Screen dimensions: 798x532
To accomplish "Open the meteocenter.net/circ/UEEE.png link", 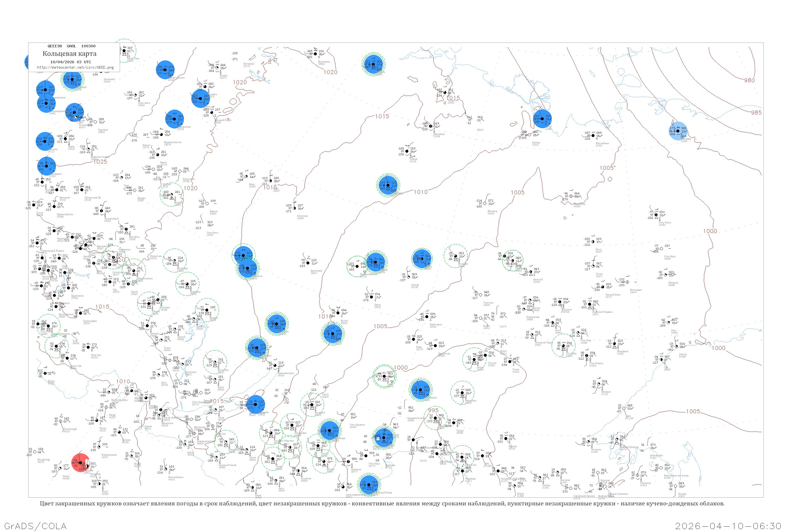I will (x=75, y=68).
